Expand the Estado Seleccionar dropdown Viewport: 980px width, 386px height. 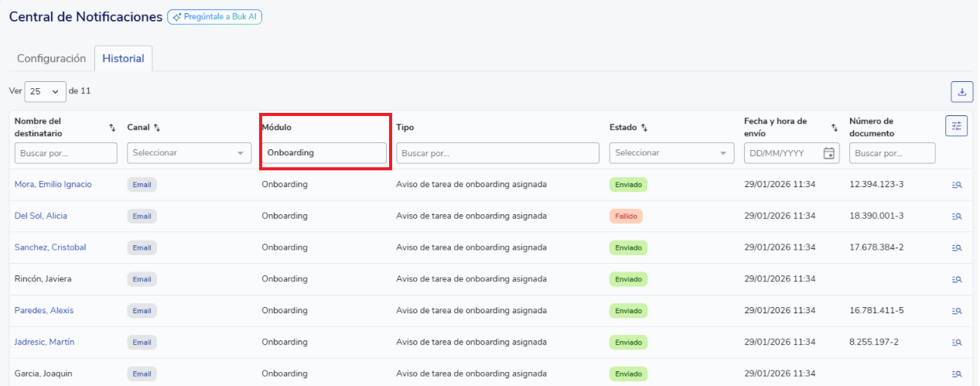click(x=671, y=153)
